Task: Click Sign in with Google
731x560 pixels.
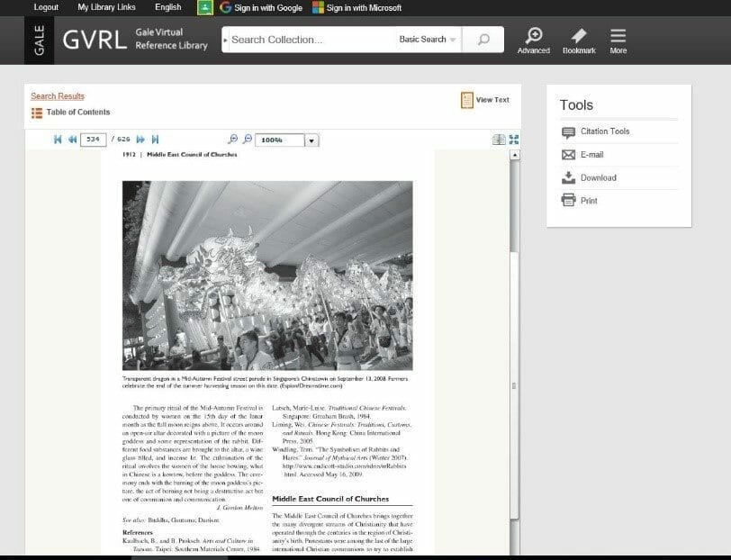Action: [260, 7]
